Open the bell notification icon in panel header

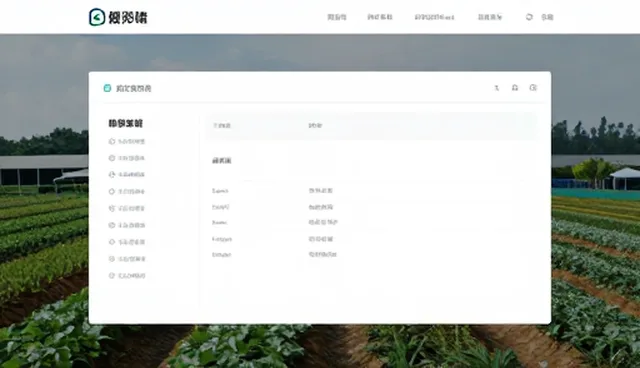(x=515, y=88)
